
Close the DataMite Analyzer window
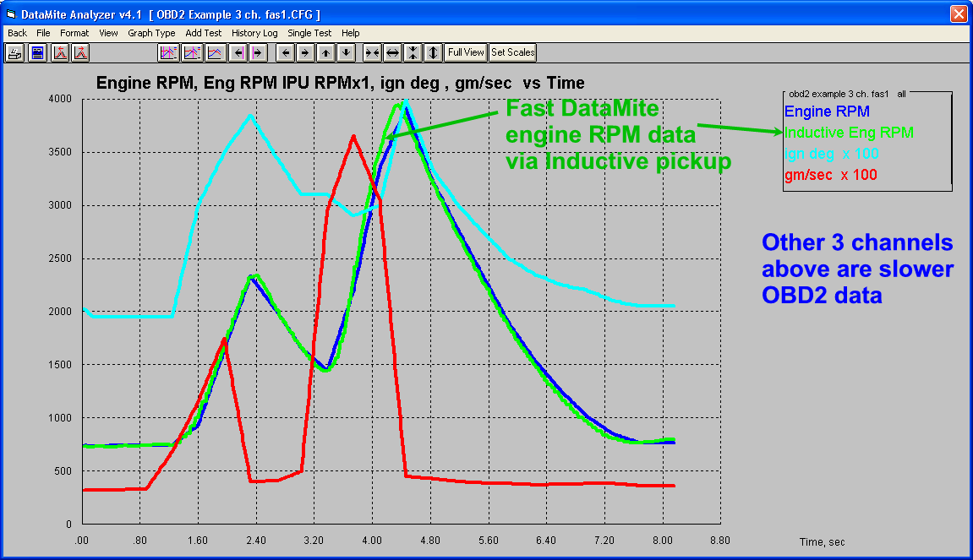pos(959,14)
